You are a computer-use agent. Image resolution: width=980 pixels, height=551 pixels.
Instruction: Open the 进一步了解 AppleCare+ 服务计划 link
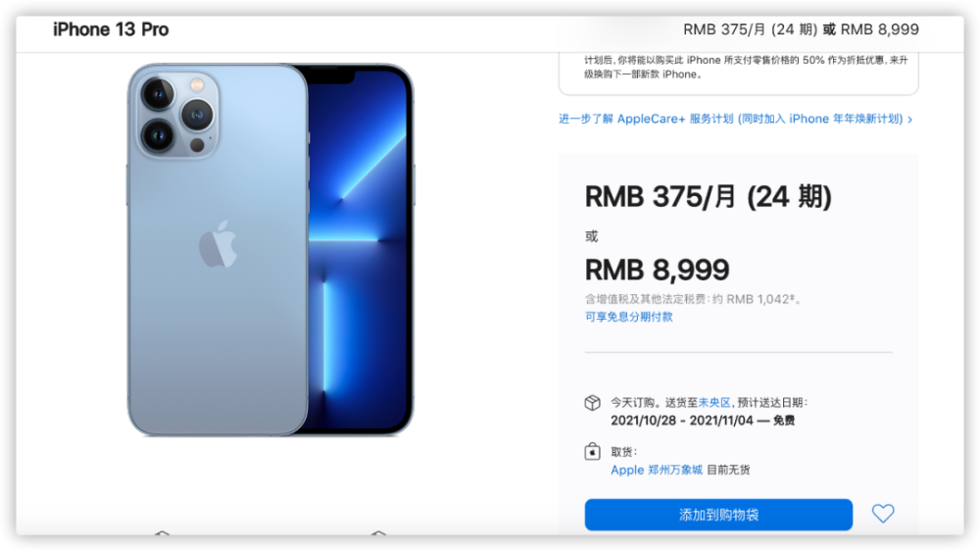point(735,119)
